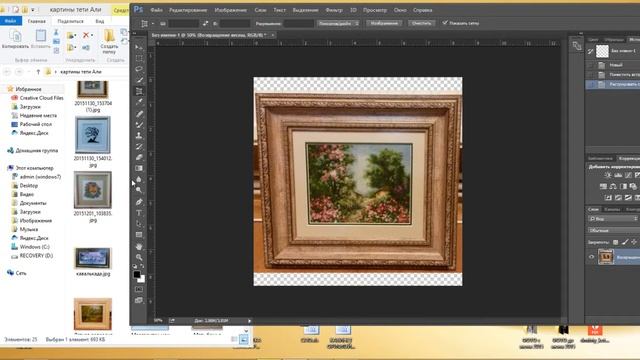Screen dimensions: 640x360
Task: Select the Clone Stamp tool
Action: click(139, 136)
